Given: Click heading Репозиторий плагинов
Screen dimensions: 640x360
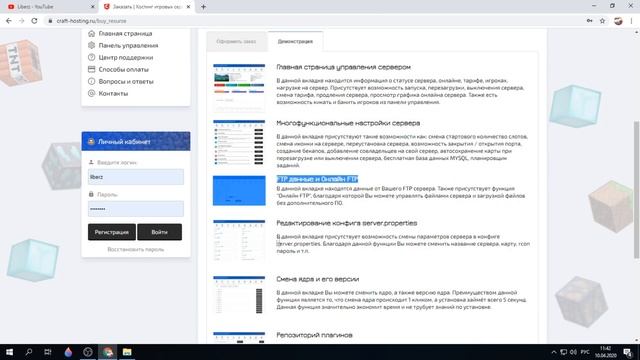Looking at the screenshot, I should (x=314, y=335).
